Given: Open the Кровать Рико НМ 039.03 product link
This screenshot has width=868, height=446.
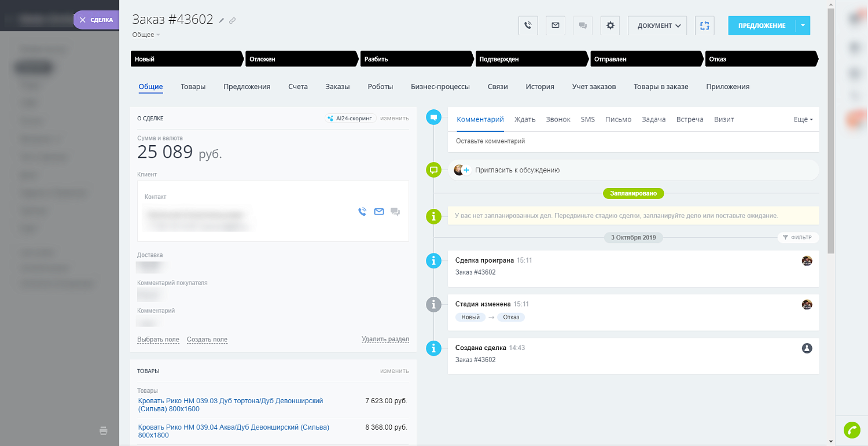Looking at the screenshot, I should [x=230, y=401].
